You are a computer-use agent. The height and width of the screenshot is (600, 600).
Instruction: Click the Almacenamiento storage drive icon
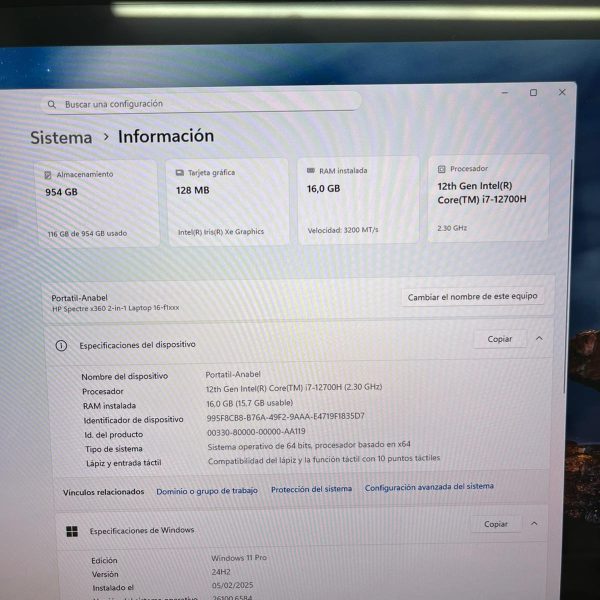[x=47, y=175]
